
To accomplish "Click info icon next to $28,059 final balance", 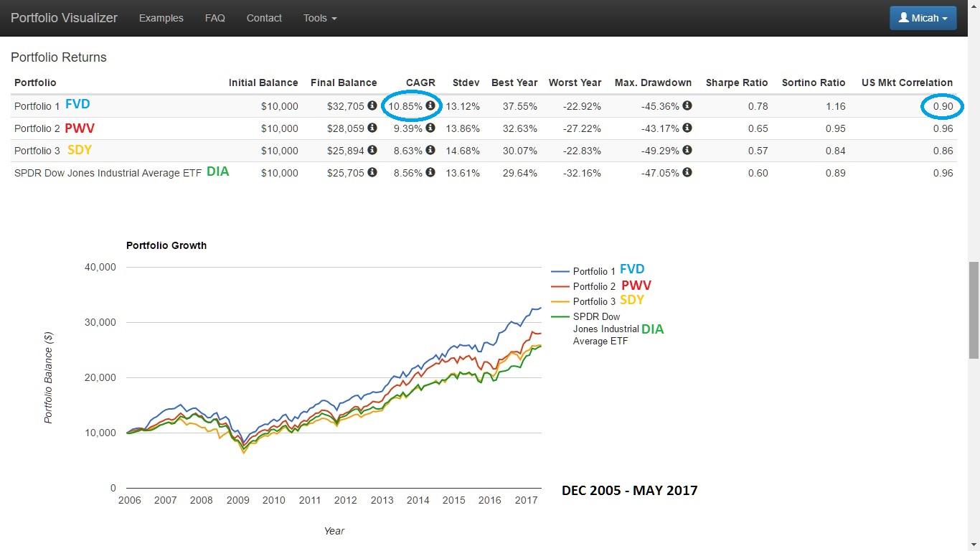I will [x=372, y=128].
